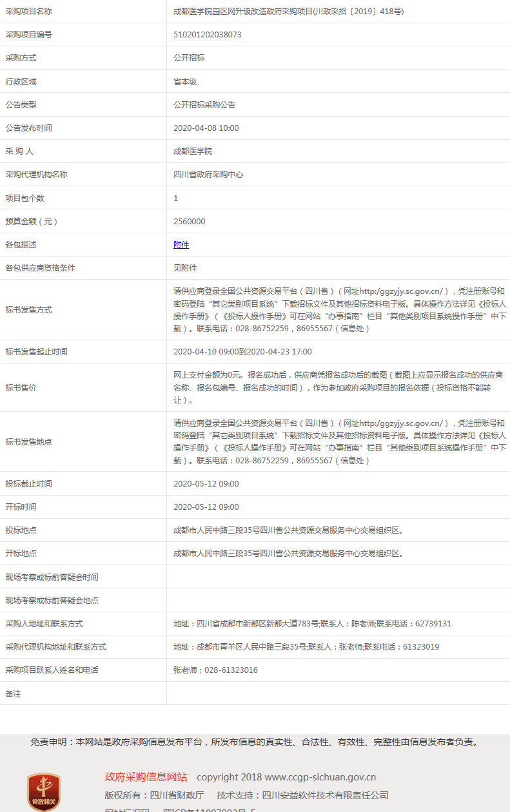The image size is (510, 812).
Task: Click the 标书发售起止时间 row label
Action: [37, 352]
